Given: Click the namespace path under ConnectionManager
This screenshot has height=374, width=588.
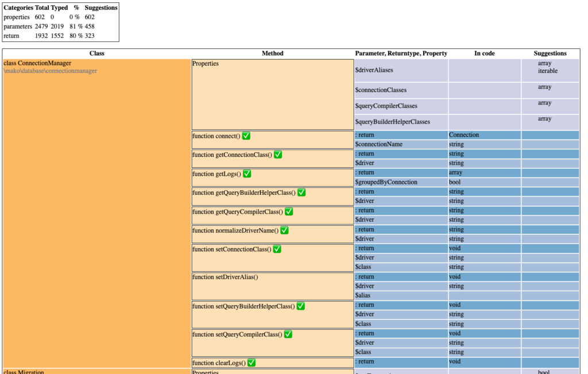Looking at the screenshot, I should point(50,71).
